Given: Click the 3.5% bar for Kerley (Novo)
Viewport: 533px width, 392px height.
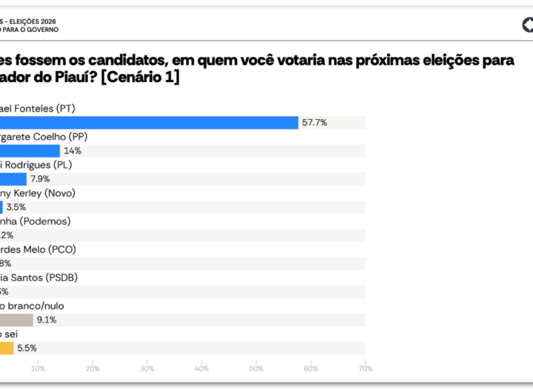Looking at the screenshot, I should (x=2, y=207).
